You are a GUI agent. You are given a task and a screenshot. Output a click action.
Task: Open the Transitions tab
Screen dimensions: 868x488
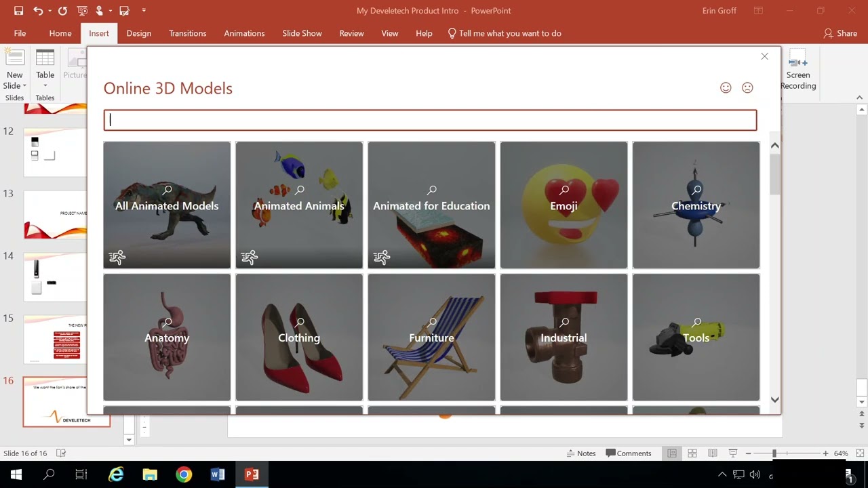pos(188,33)
